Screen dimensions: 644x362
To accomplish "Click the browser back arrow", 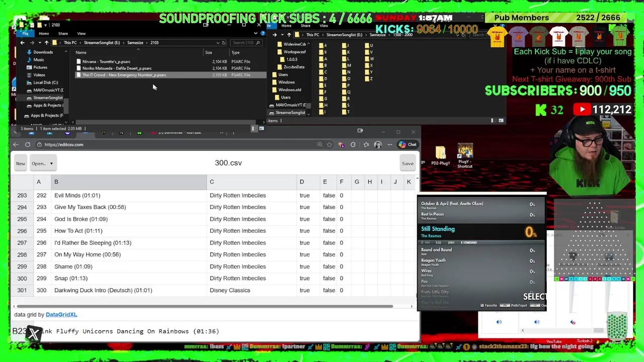I will click(x=16, y=145).
